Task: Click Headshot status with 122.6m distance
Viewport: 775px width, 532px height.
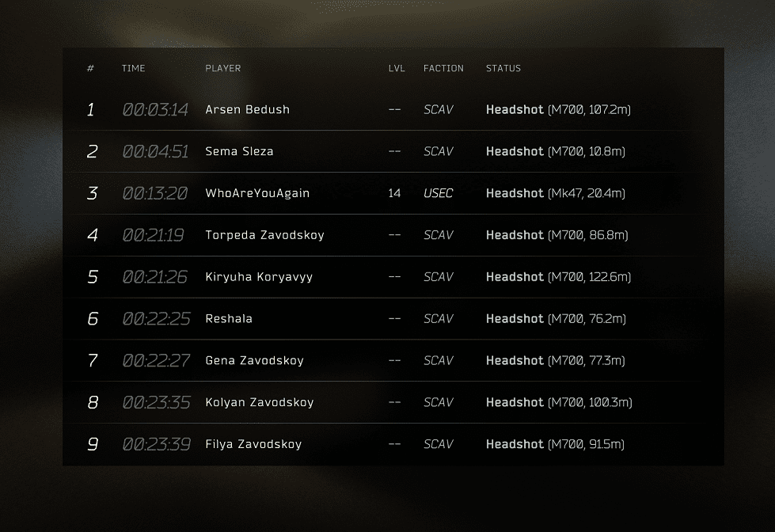Action: pyautogui.click(x=559, y=277)
